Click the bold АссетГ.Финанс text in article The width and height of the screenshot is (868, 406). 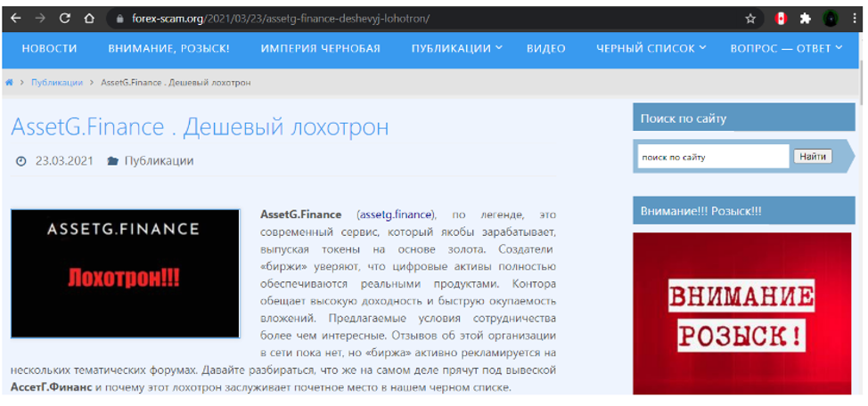pyautogui.click(x=52, y=386)
